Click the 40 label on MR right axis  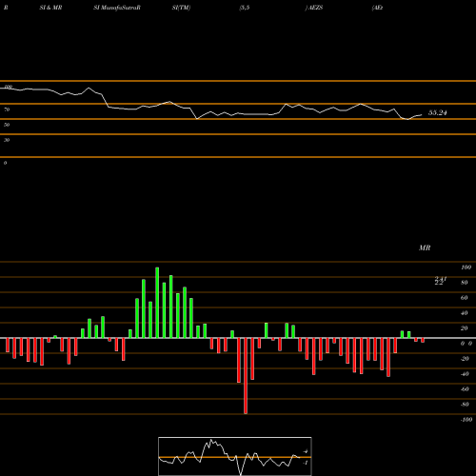pos(465,313)
